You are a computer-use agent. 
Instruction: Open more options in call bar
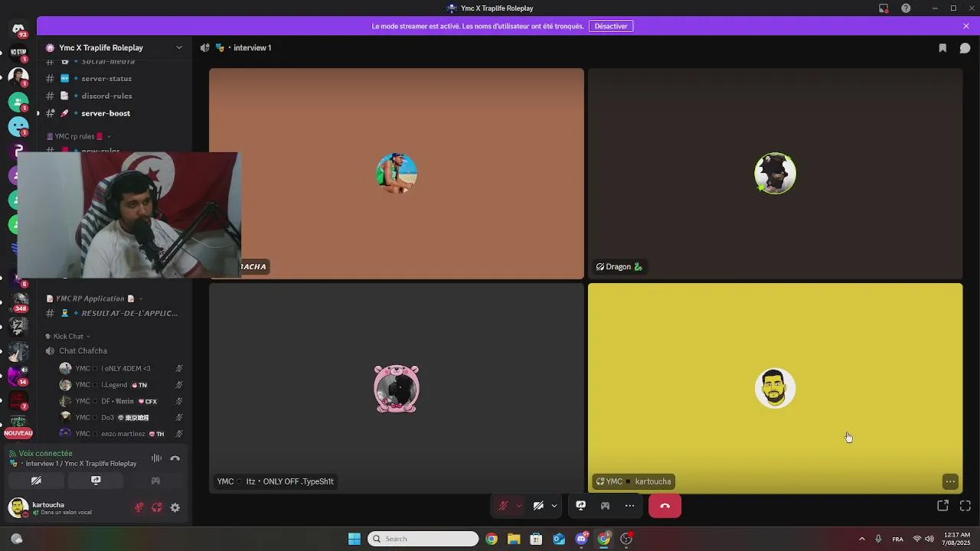click(629, 506)
